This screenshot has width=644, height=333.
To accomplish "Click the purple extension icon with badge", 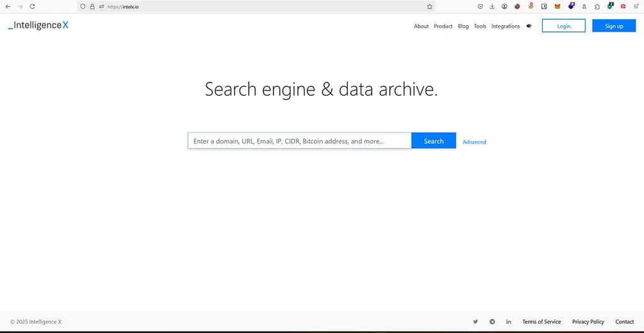I will coord(571,6).
